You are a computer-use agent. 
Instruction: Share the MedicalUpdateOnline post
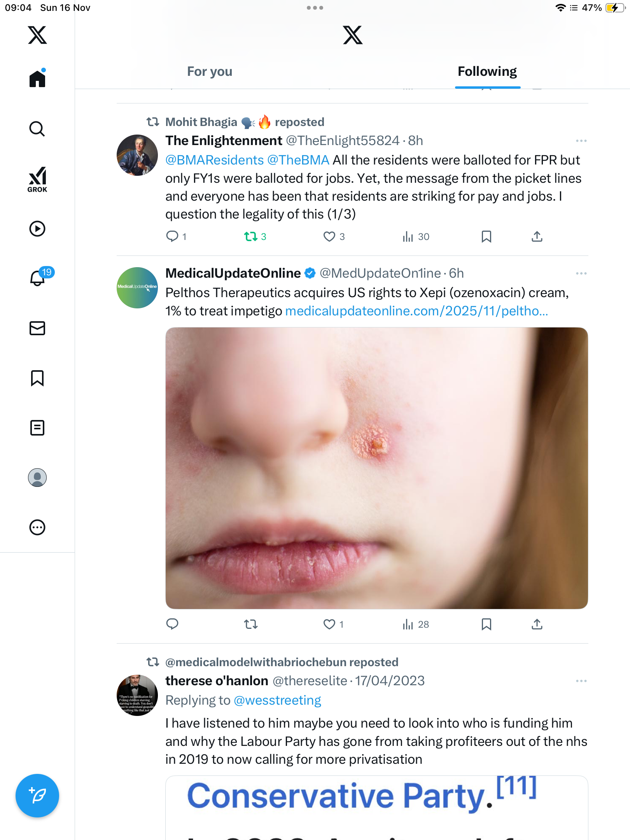click(x=537, y=624)
